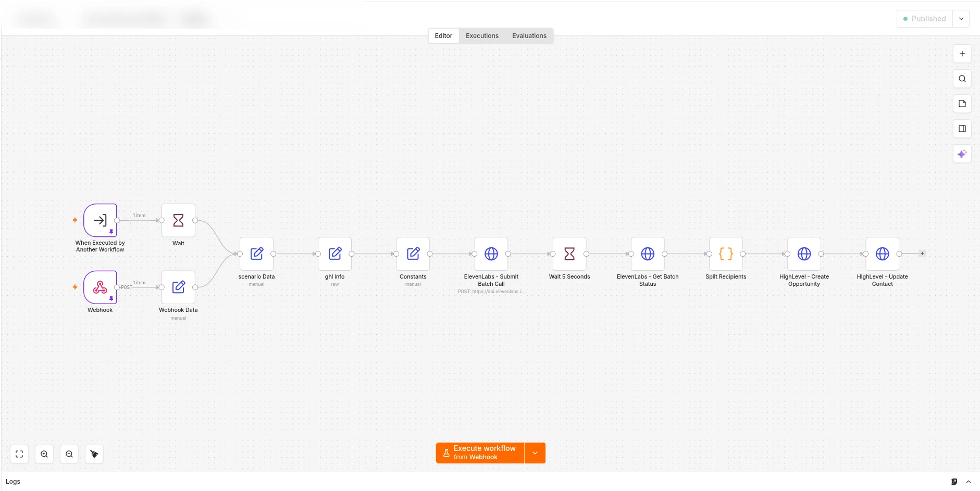This screenshot has height=491, width=980.
Task: Open the AI assistant sparkle button
Action: pyautogui.click(x=962, y=154)
